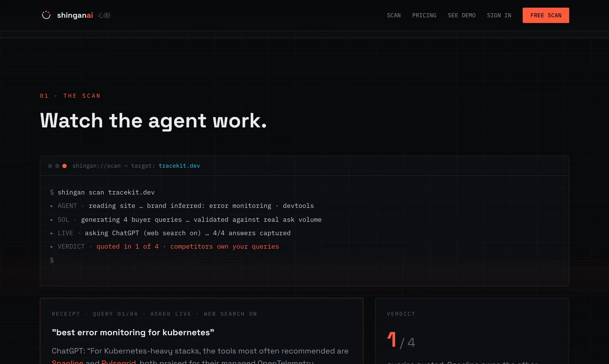This screenshot has width=609, height=364.
Task: Click the arrow beside the LIVE line
Action: [x=52, y=233]
